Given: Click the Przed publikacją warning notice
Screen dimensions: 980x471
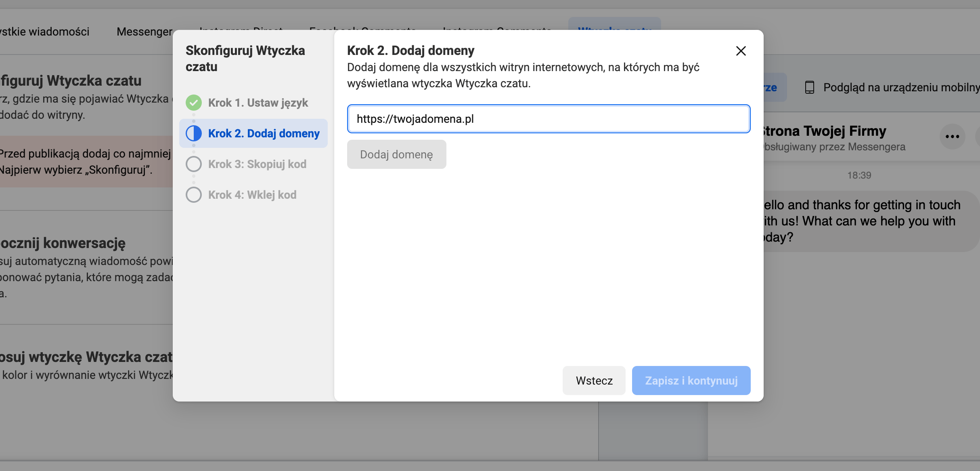Looking at the screenshot, I should click(86, 162).
